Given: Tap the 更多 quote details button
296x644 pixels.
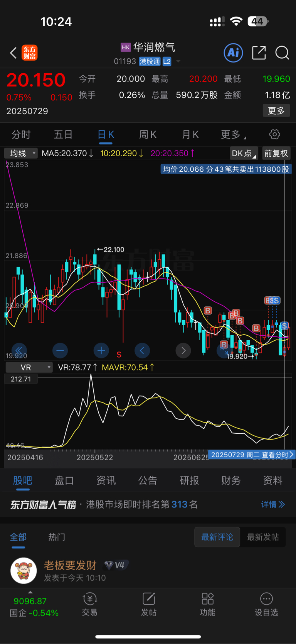Looking at the screenshot, I should pos(276,111).
